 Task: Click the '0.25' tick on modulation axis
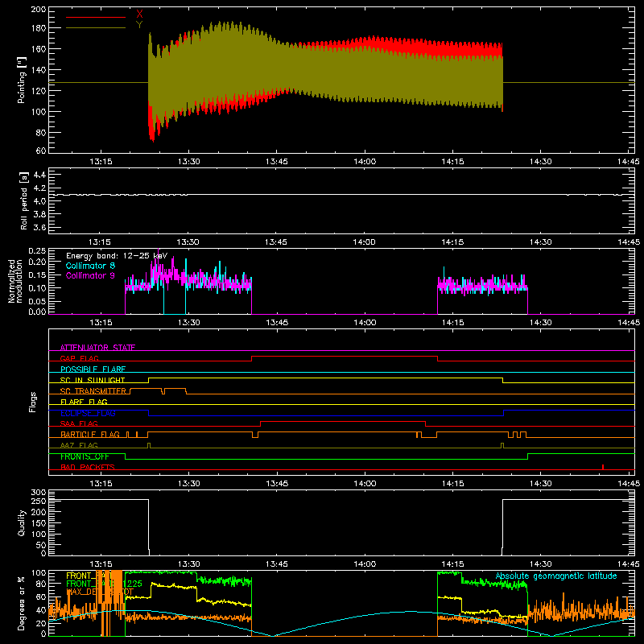(x=37, y=251)
